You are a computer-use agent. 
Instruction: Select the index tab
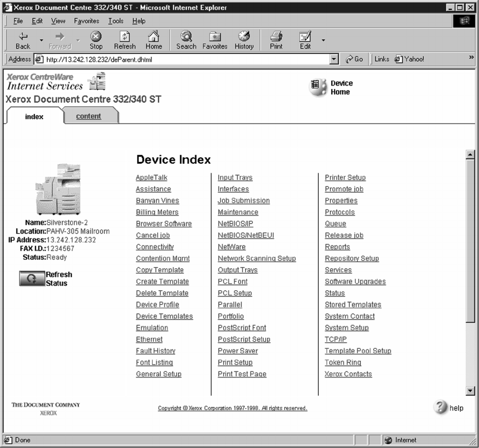pos(34,117)
